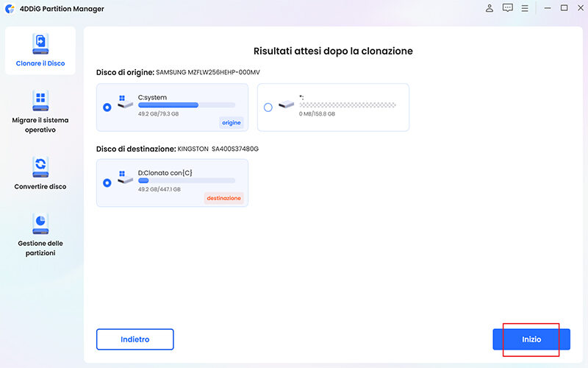588x368 pixels.
Task: Select the D:Clonato con{C} radio button
Action: pyautogui.click(x=107, y=183)
